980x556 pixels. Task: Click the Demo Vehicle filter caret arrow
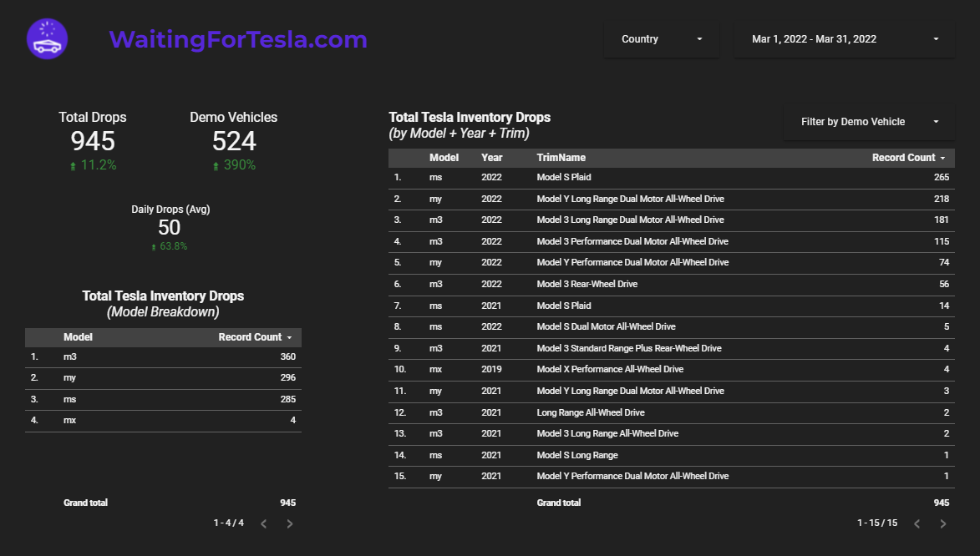click(x=936, y=122)
